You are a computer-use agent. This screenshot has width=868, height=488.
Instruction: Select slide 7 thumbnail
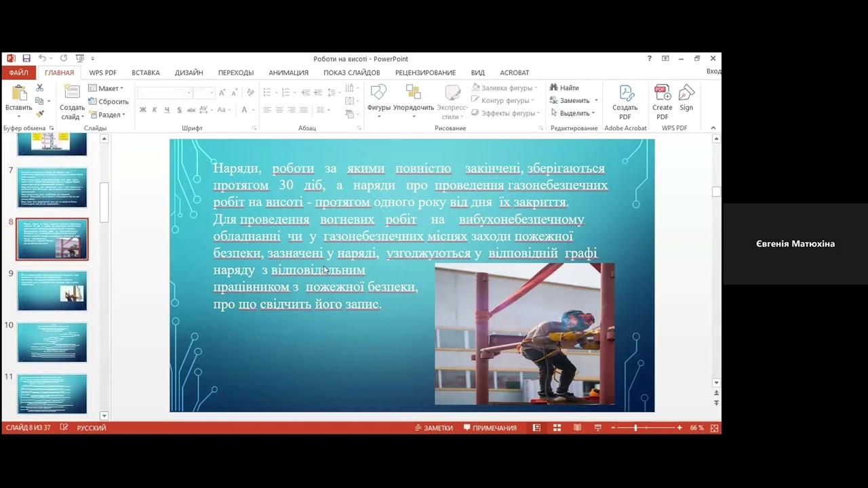pyautogui.click(x=52, y=188)
